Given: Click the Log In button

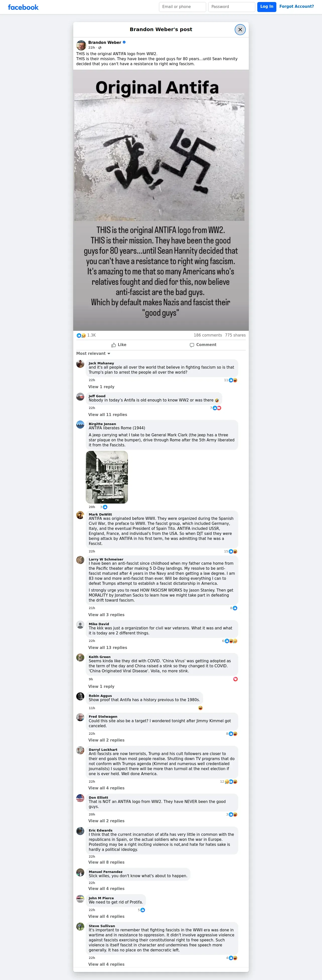Looking at the screenshot, I should pyautogui.click(x=267, y=7).
